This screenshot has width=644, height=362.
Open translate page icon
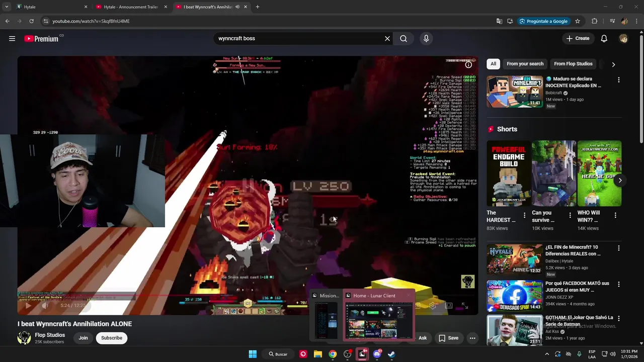pyautogui.click(x=499, y=21)
